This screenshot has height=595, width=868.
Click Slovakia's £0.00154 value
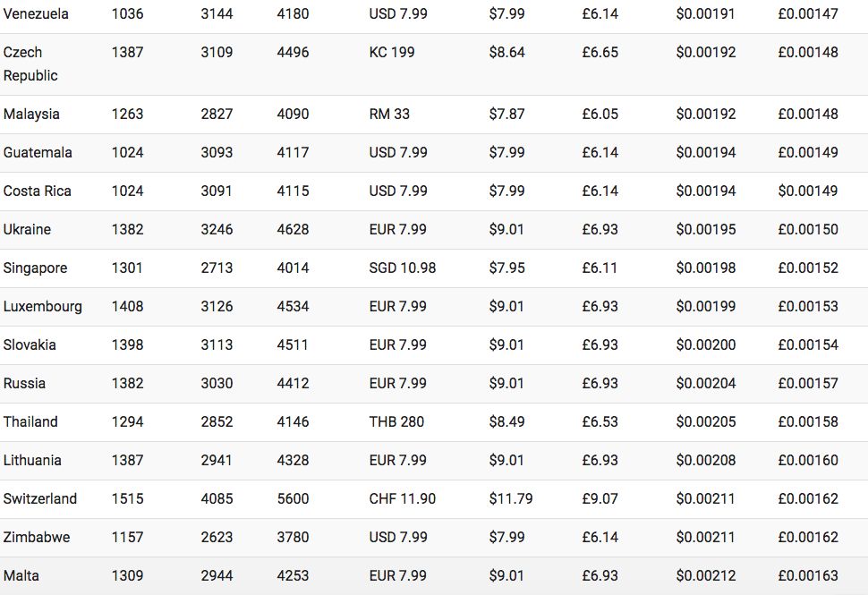coord(808,344)
